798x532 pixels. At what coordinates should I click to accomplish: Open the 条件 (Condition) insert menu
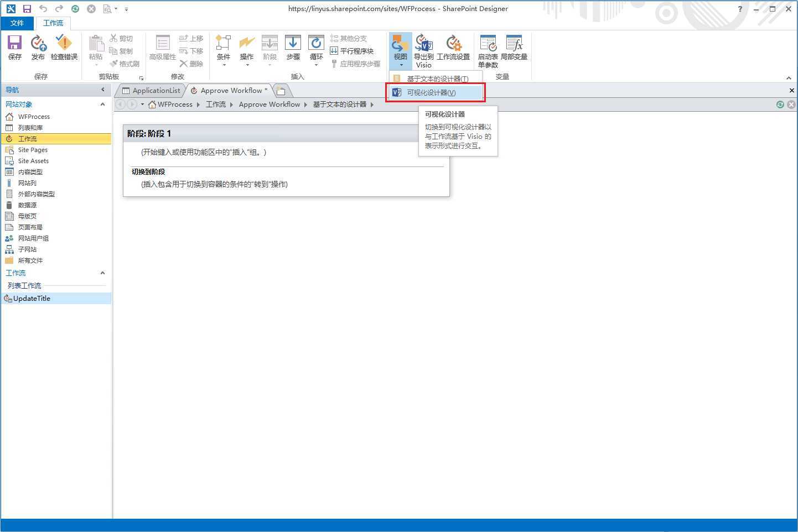[224, 50]
